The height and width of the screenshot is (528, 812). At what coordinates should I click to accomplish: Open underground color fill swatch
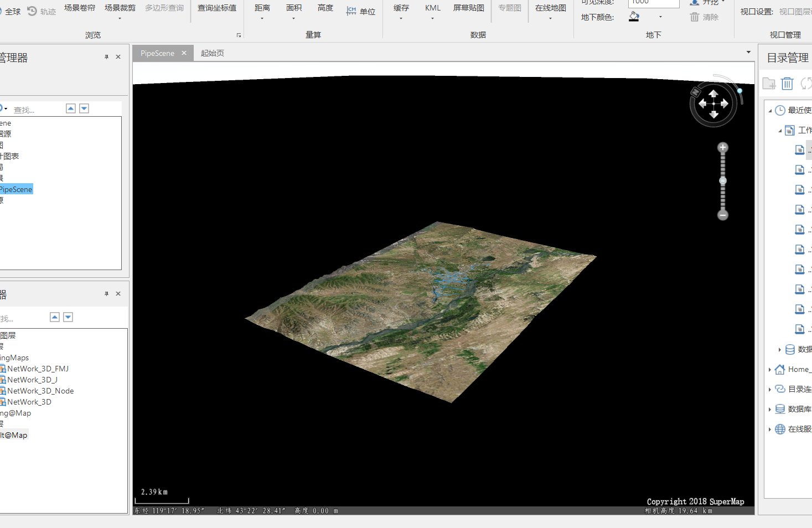(x=634, y=17)
